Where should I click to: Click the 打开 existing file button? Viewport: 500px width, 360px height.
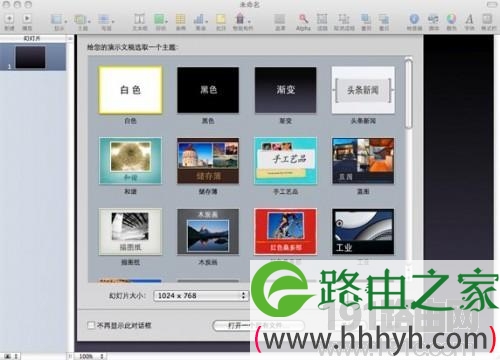[x=258, y=325]
